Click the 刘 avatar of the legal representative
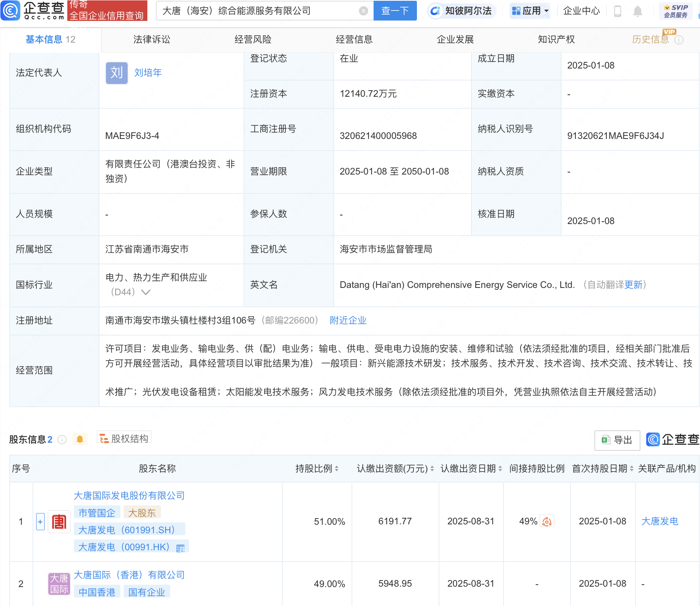700x606 pixels. (117, 73)
